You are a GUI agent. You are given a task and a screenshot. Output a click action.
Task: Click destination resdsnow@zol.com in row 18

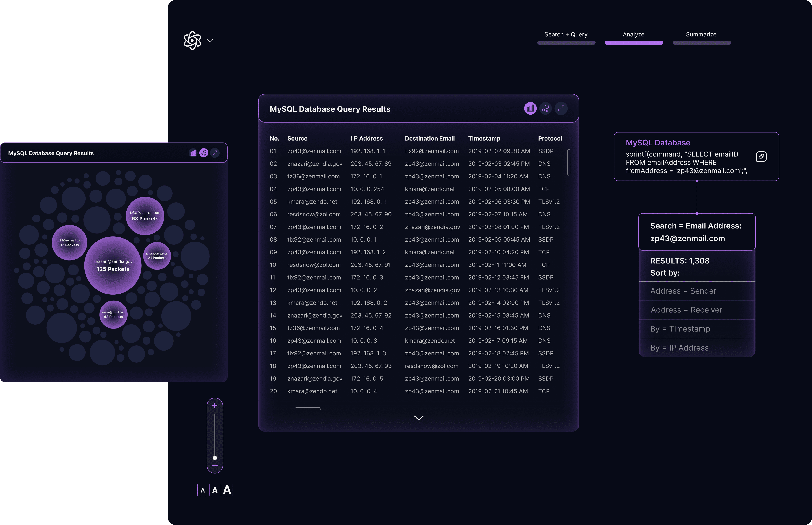pos(432,366)
